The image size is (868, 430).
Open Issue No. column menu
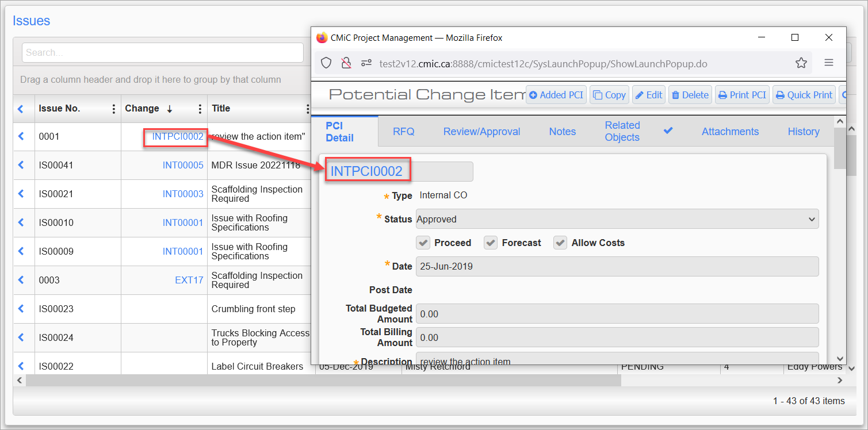point(113,109)
